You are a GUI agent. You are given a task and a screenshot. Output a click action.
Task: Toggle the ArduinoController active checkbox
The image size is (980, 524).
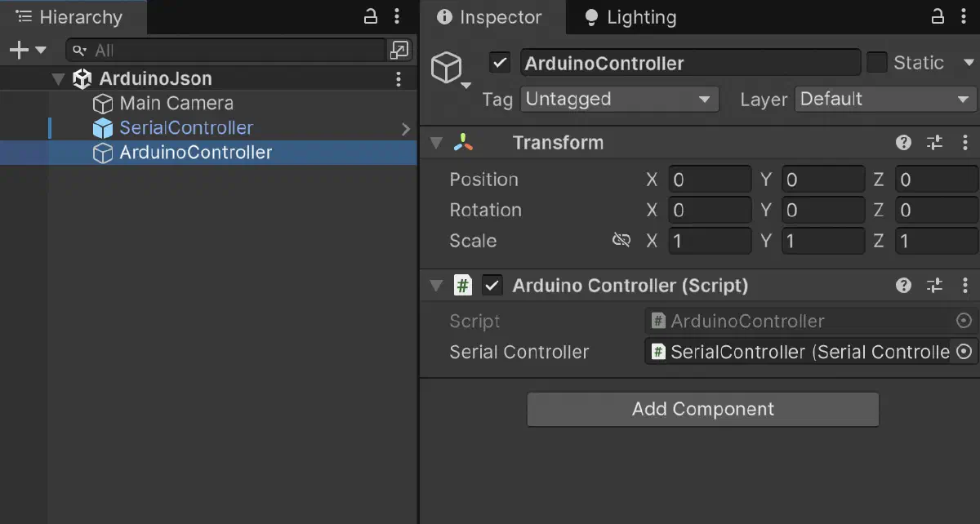pyautogui.click(x=499, y=62)
